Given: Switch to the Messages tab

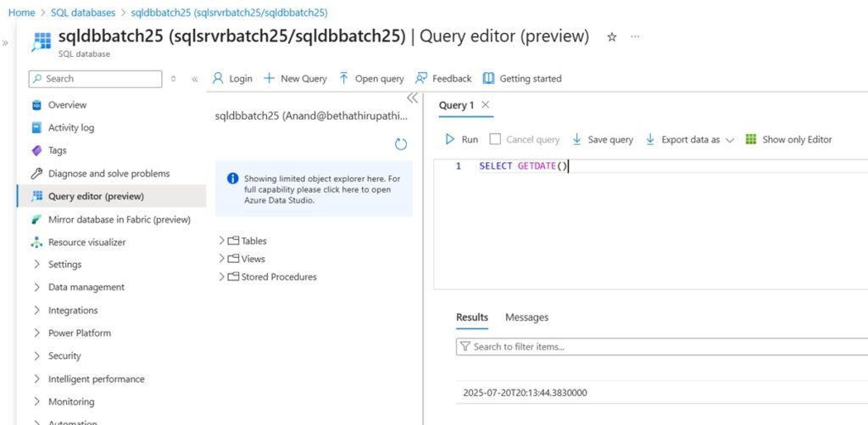Looking at the screenshot, I should click(x=526, y=317).
